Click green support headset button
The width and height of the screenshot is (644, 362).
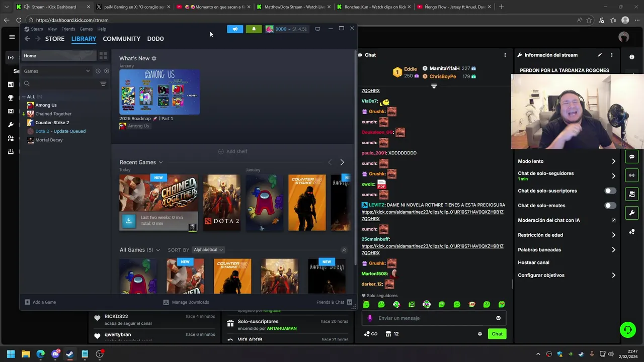[x=628, y=330]
